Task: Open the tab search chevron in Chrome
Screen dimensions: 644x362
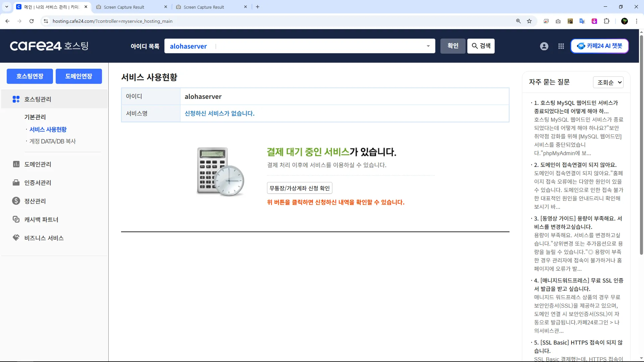Action: pos(7,7)
